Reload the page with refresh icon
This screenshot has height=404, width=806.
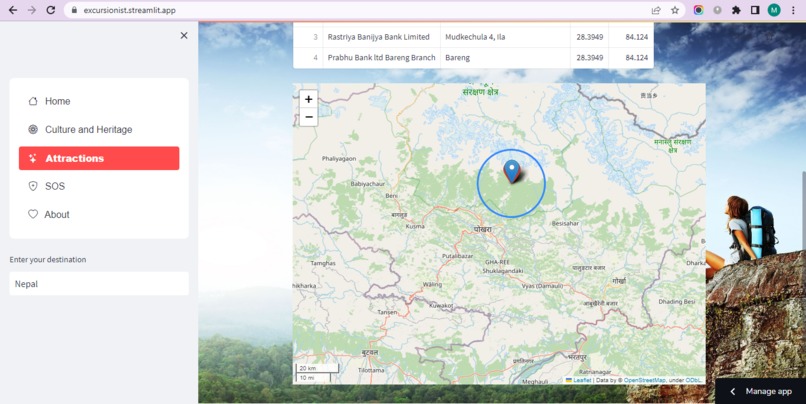[x=51, y=10]
